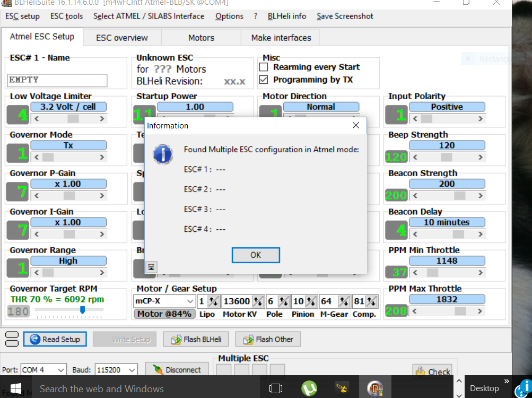Click the ESC selector icon beside Read Setup
This screenshot has width=532, height=398.
tap(12, 339)
